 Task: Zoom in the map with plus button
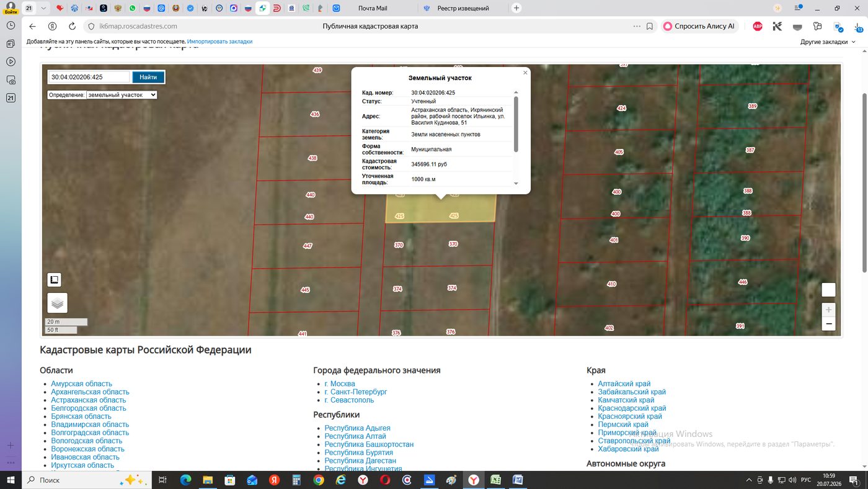828,309
